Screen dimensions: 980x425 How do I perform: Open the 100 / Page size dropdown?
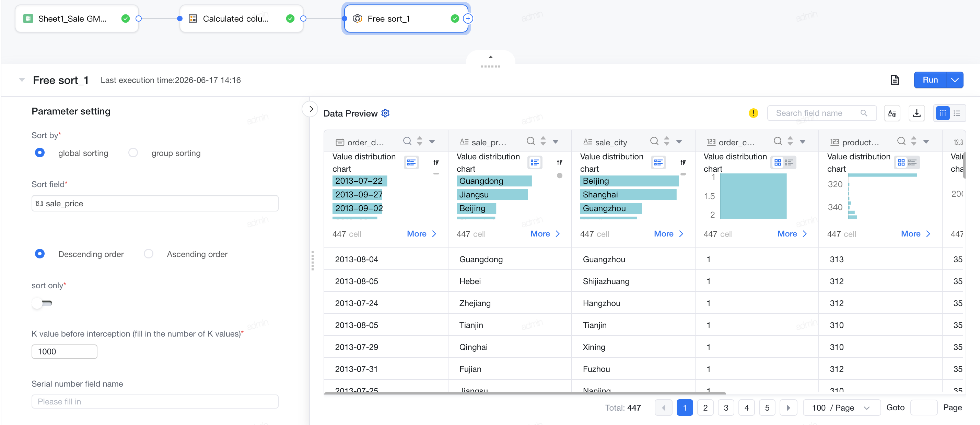click(x=841, y=408)
